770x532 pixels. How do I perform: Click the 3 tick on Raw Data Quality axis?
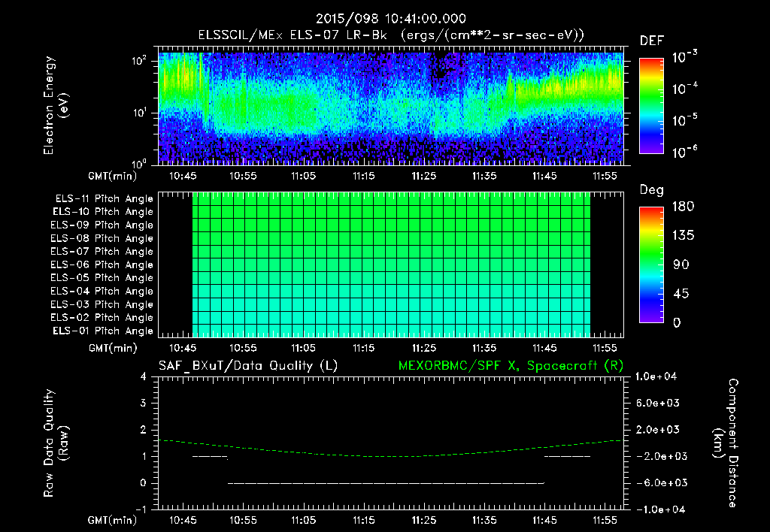(144, 403)
